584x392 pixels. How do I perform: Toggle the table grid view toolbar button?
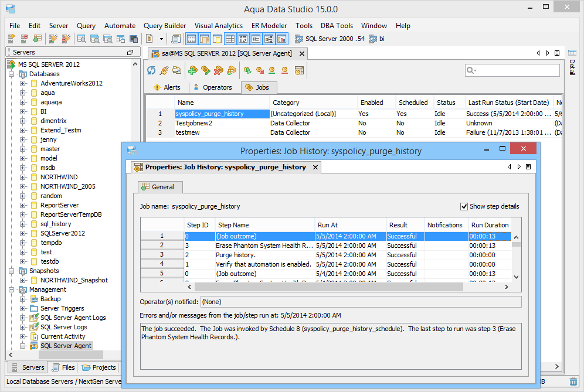(x=230, y=38)
